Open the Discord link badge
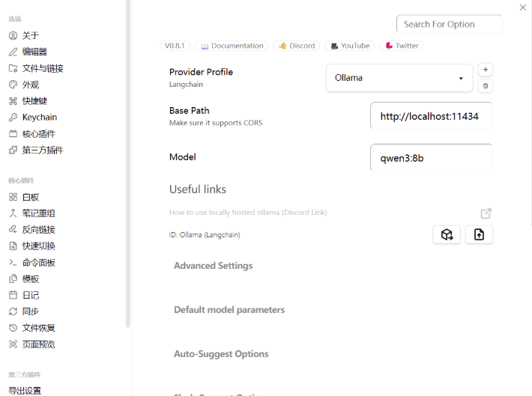 pos(297,46)
